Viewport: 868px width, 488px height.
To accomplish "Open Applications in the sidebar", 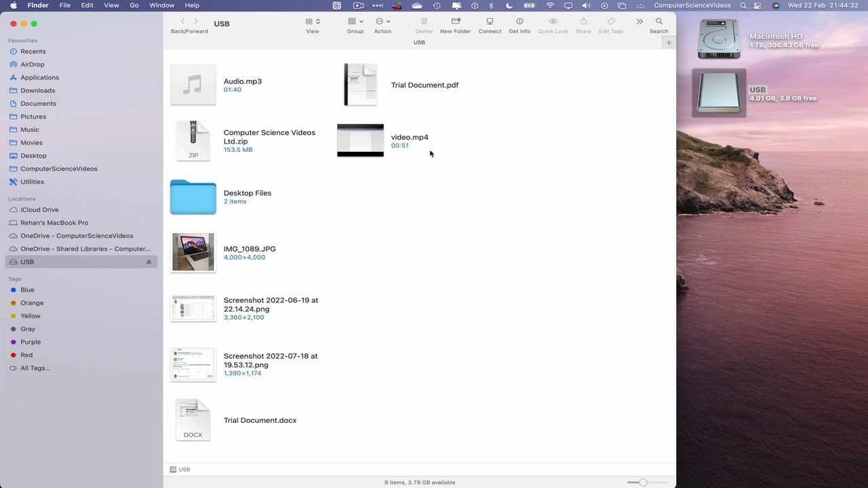I will 81,77.
